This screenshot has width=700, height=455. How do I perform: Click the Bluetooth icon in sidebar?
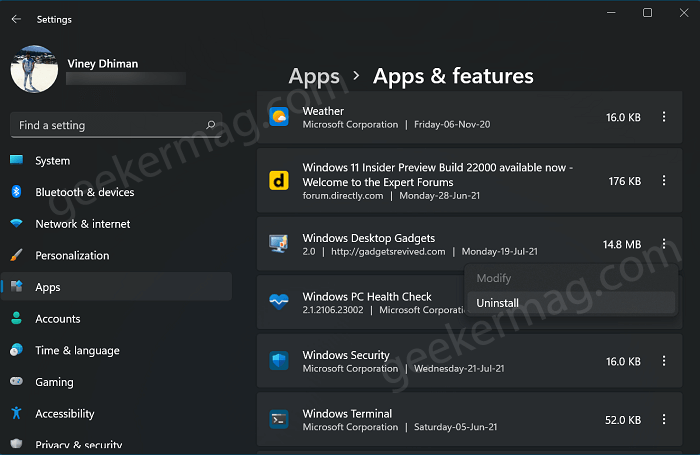point(17,192)
